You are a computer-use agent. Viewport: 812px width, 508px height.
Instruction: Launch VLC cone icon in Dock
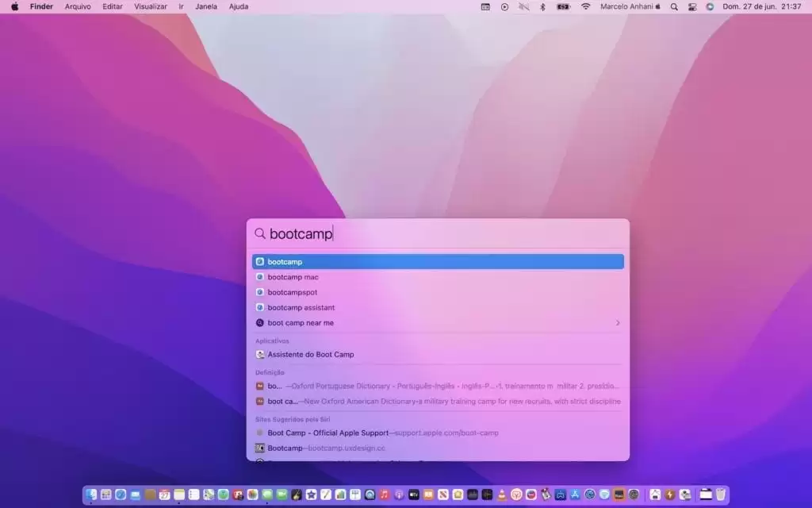tap(502, 495)
